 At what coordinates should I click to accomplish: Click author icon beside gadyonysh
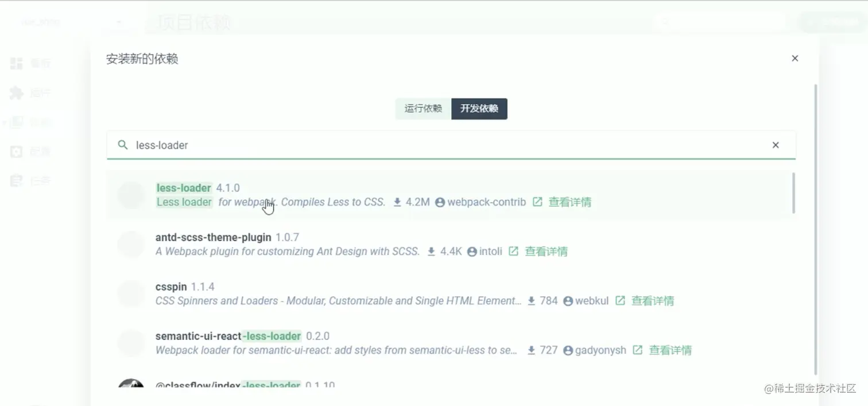point(568,350)
